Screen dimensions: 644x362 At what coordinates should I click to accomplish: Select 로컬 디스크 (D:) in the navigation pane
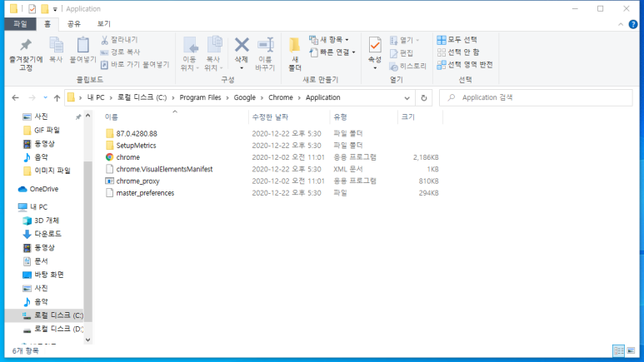(58, 329)
